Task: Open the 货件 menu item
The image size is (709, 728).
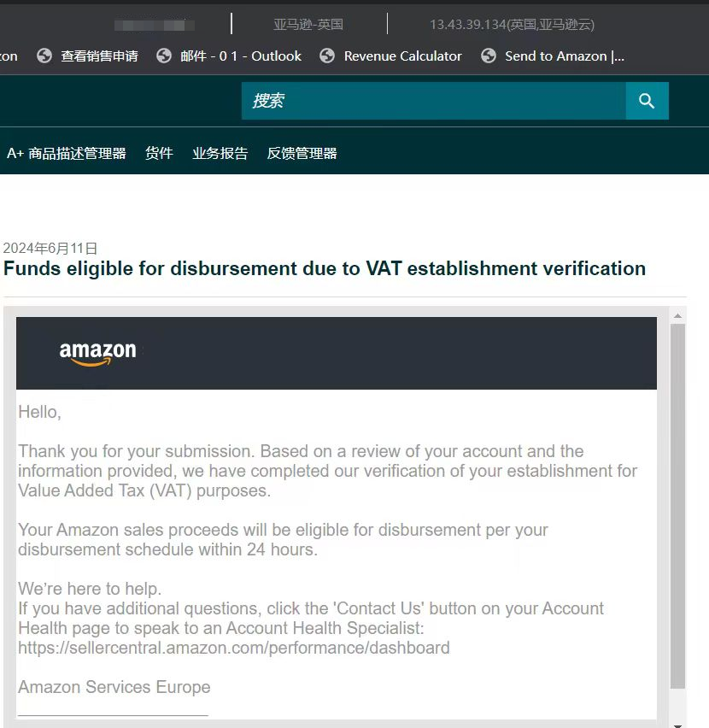Action: coord(159,153)
